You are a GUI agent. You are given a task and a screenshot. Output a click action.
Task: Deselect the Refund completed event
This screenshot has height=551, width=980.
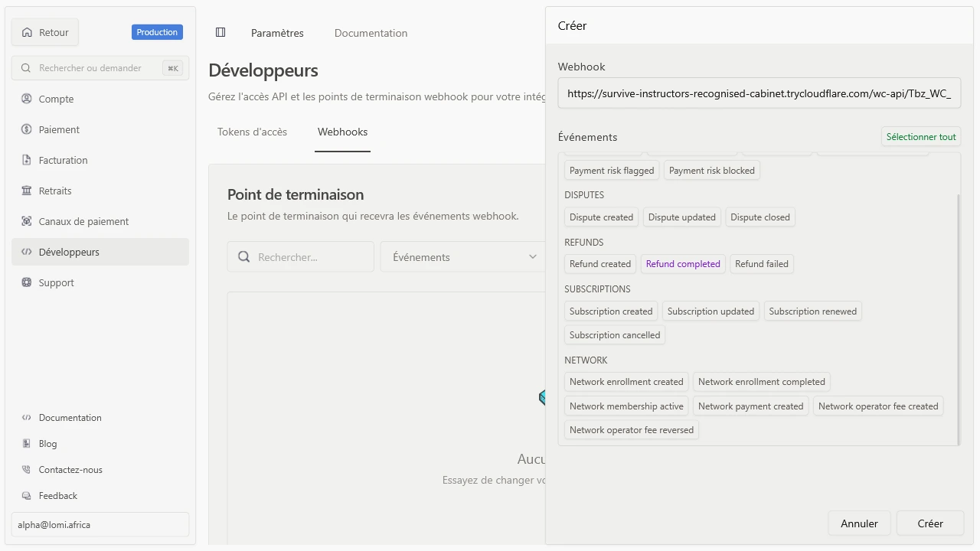pos(683,264)
